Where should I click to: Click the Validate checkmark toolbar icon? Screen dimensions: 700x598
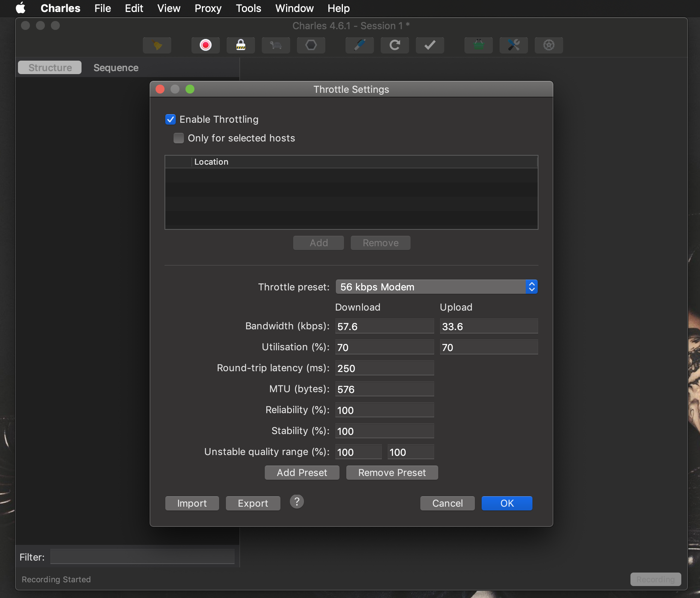(429, 45)
